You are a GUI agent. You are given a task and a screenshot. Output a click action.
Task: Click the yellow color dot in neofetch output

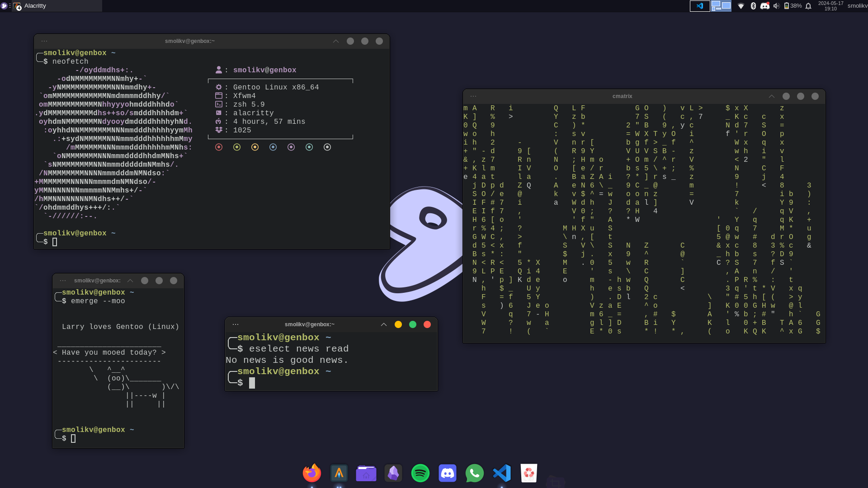(255, 147)
